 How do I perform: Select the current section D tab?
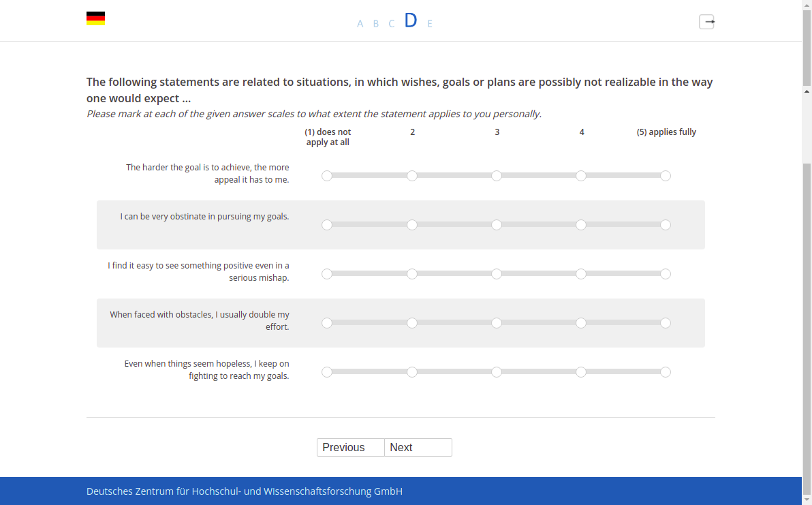click(x=411, y=20)
